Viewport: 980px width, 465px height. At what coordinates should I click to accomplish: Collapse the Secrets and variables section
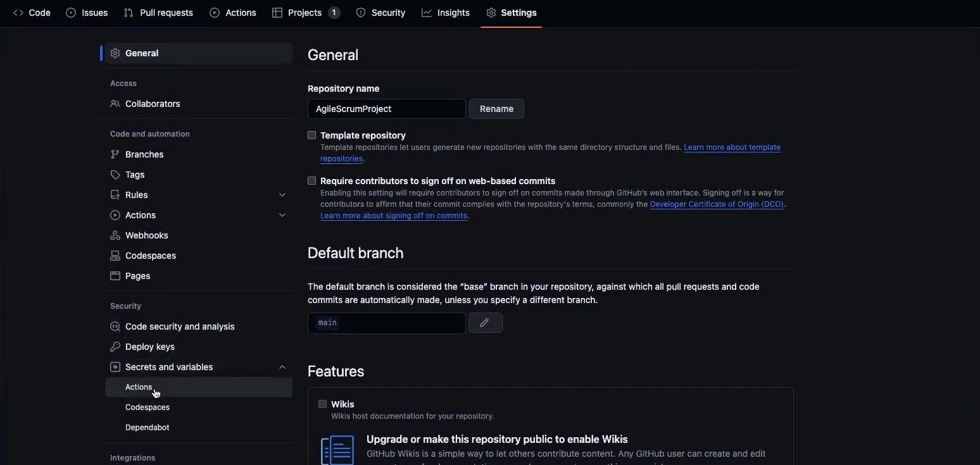pos(282,367)
